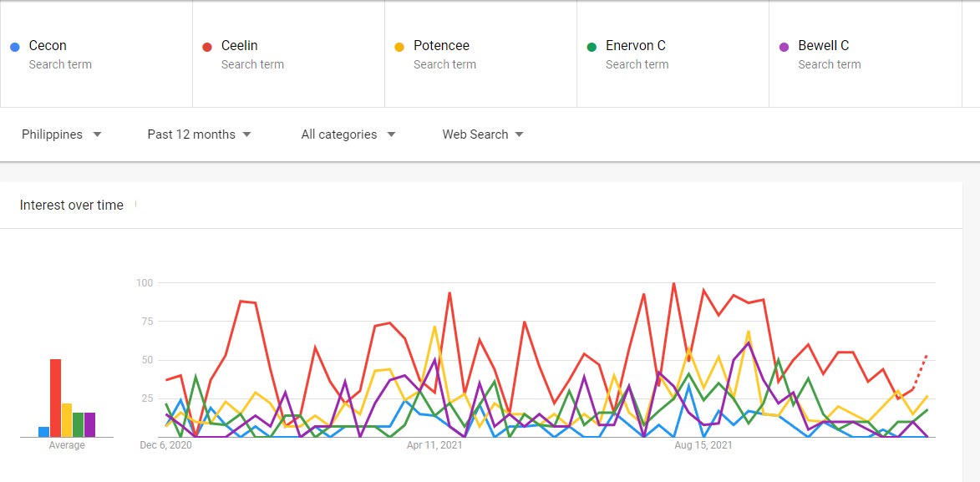
Task: Click the Apr 11, 2021 date label
Action: [x=434, y=445]
